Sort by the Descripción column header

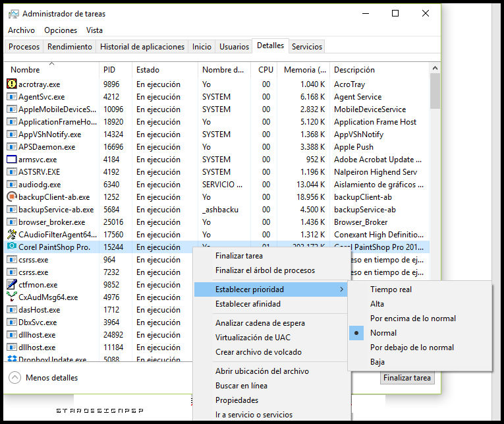(379, 69)
